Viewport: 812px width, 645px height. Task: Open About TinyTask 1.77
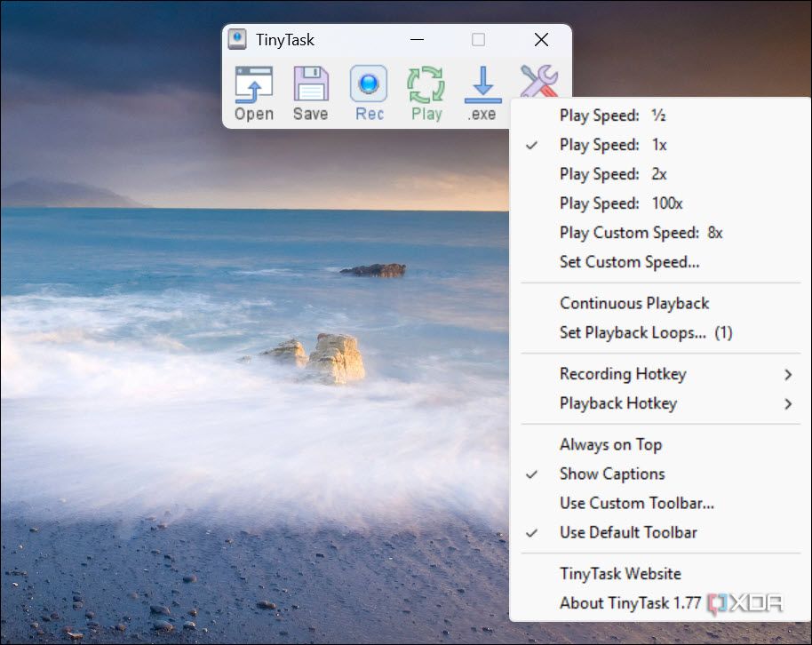pyautogui.click(x=629, y=603)
